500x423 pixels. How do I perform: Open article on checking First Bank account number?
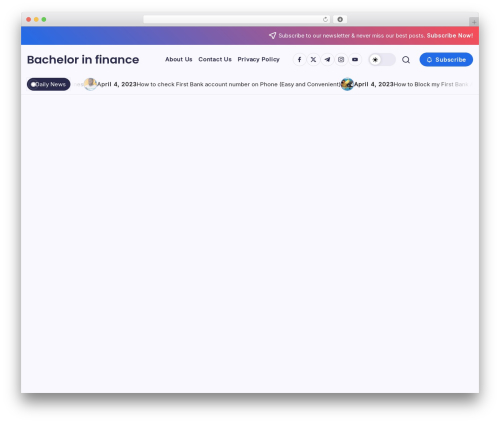click(238, 84)
